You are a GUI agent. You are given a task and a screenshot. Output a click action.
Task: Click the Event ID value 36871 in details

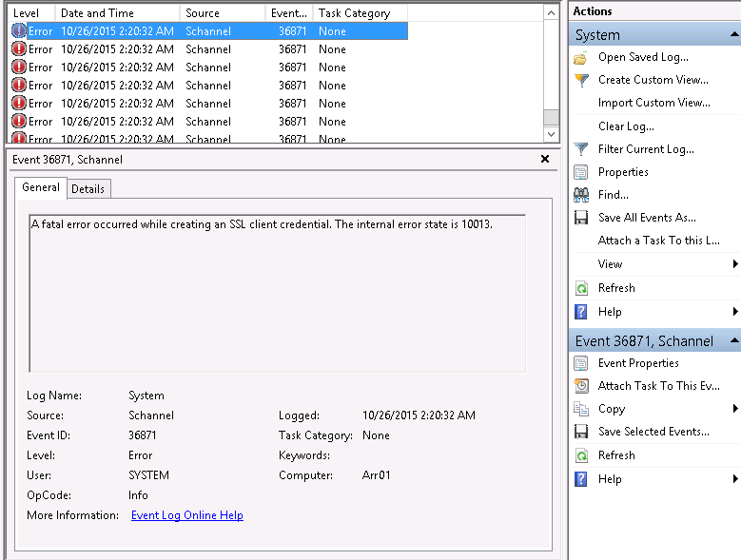point(143,435)
